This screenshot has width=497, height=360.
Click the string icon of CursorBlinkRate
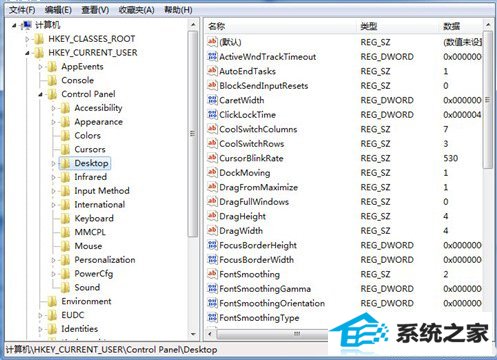(212, 158)
